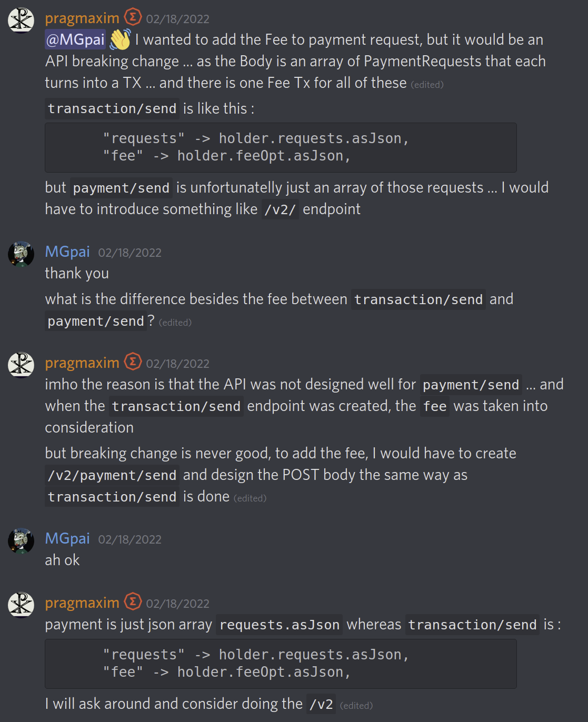Click MGpai's avatar beside 'ah ok'
Image resolution: width=588 pixels, height=722 pixels.
pyautogui.click(x=21, y=540)
